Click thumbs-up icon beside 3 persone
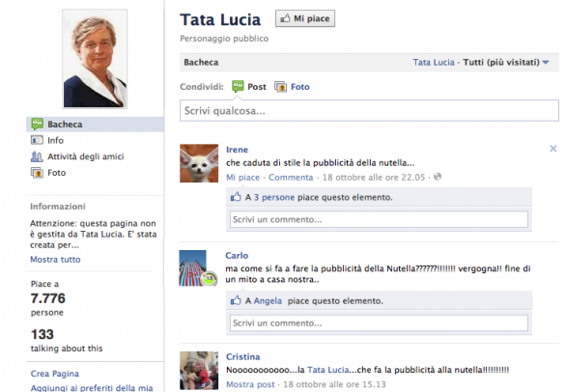This screenshot has height=392, width=566. click(236, 197)
